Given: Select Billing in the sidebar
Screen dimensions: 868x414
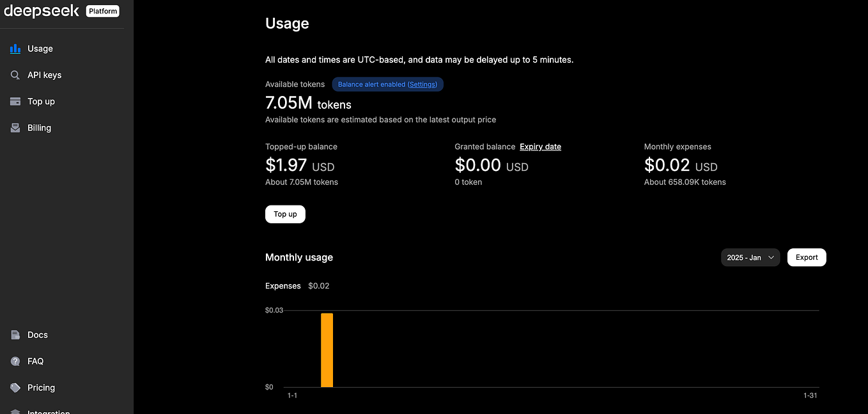Looking at the screenshot, I should click(39, 128).
